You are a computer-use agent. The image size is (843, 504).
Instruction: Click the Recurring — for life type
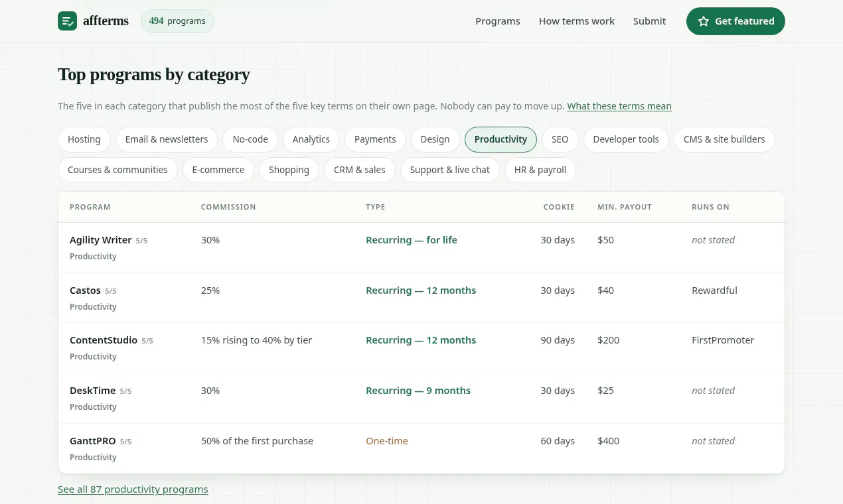coord(412,240)
